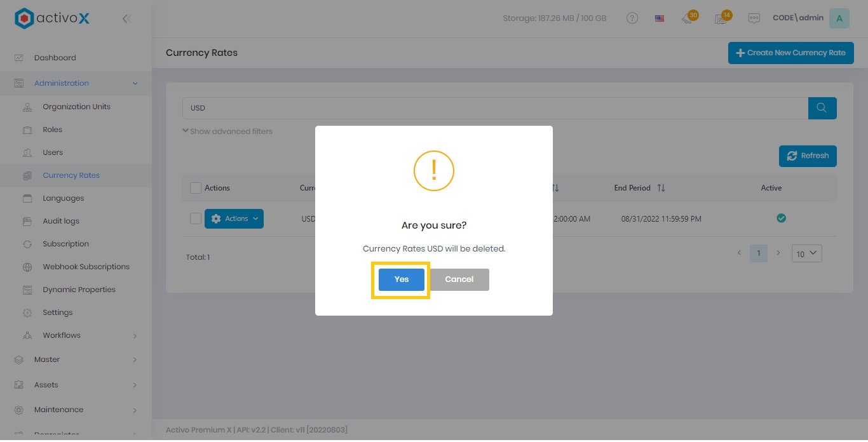Screen dimensions: 868x442
Task: Click the USD search input field
Action: 494,108
